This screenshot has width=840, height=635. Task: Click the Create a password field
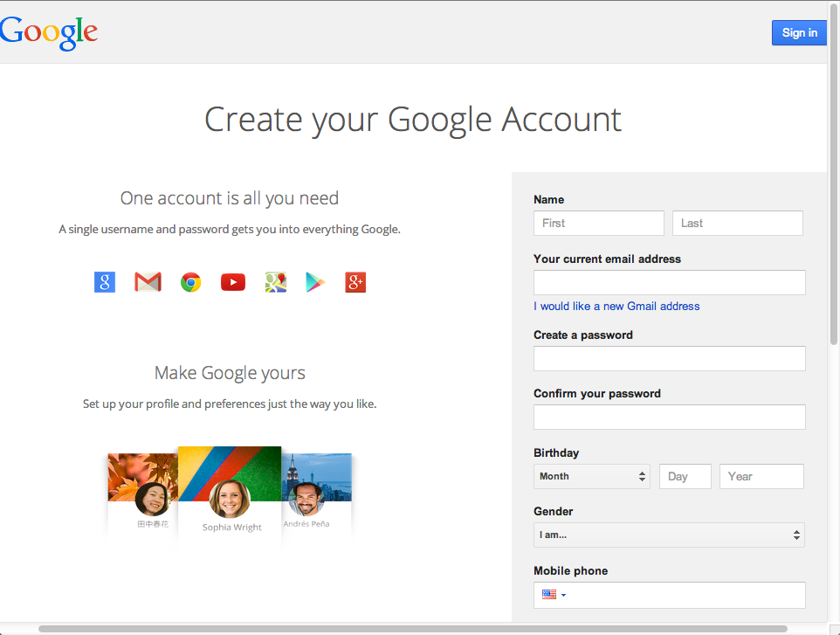(x=669, y=358)
